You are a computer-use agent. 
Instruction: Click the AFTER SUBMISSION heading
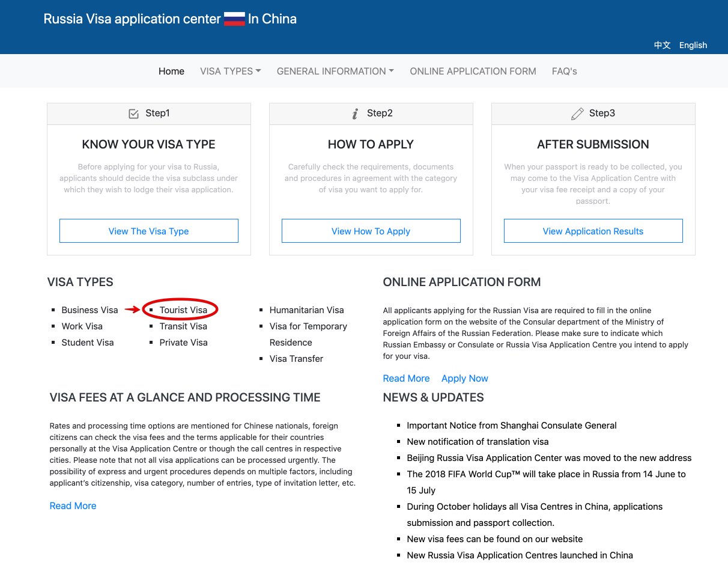point(593,144)
